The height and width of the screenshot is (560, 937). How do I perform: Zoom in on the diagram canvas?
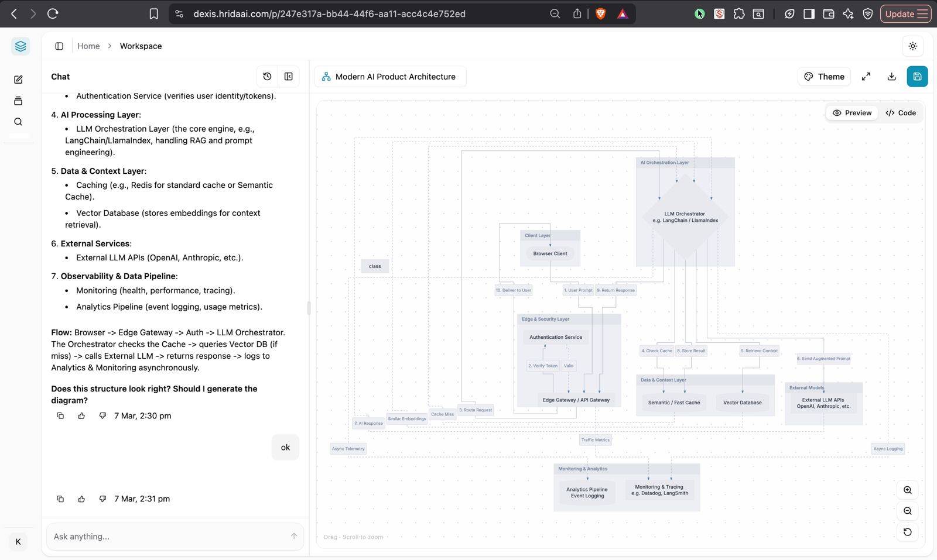[907, 490]
